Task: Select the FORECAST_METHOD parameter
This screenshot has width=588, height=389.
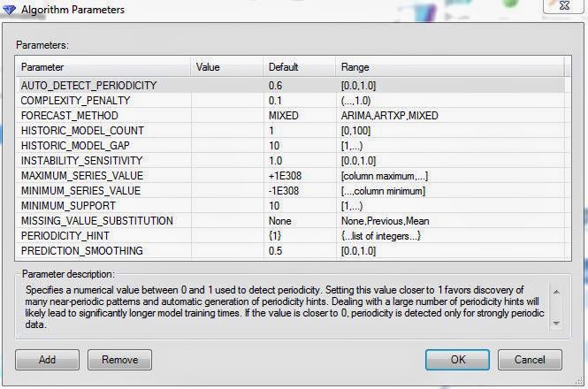Action: tap(69, 116)
